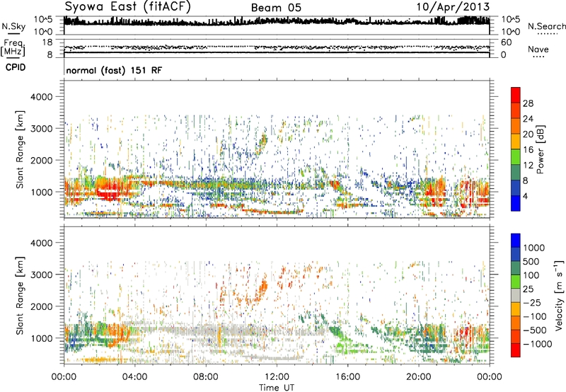This screenshot has width=566, height=392.
Task: Select the 'Velocity [m s-1]' colorbar title
Action: click(559, 295)
